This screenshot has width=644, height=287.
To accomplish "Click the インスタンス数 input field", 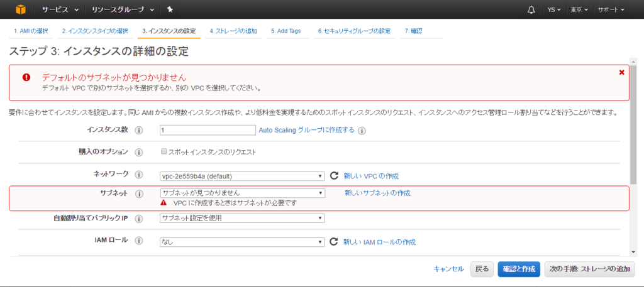I will [x=208, y=130].
